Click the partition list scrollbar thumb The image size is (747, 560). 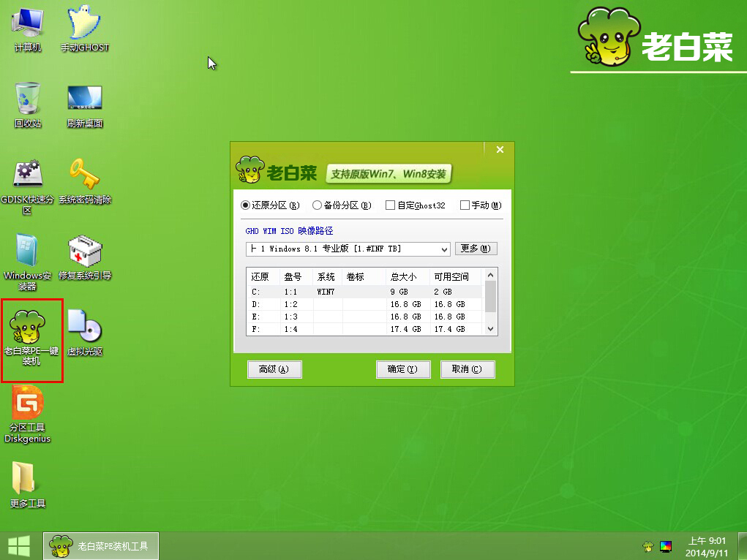[490, 296]
